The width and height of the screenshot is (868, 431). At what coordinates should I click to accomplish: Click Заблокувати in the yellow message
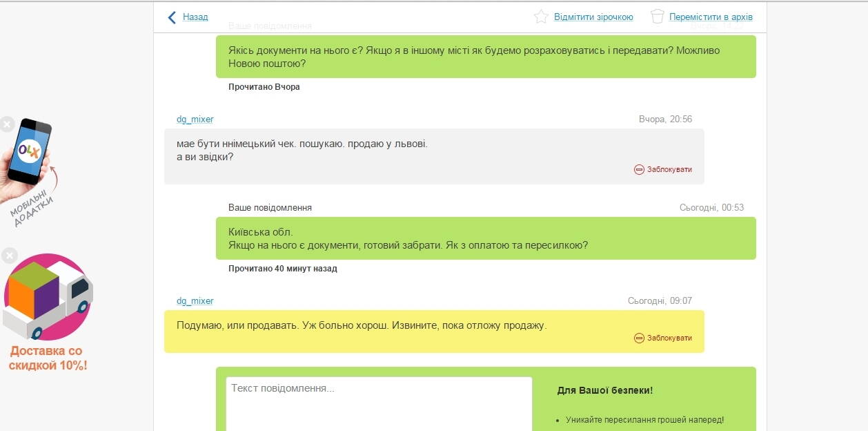669,338
